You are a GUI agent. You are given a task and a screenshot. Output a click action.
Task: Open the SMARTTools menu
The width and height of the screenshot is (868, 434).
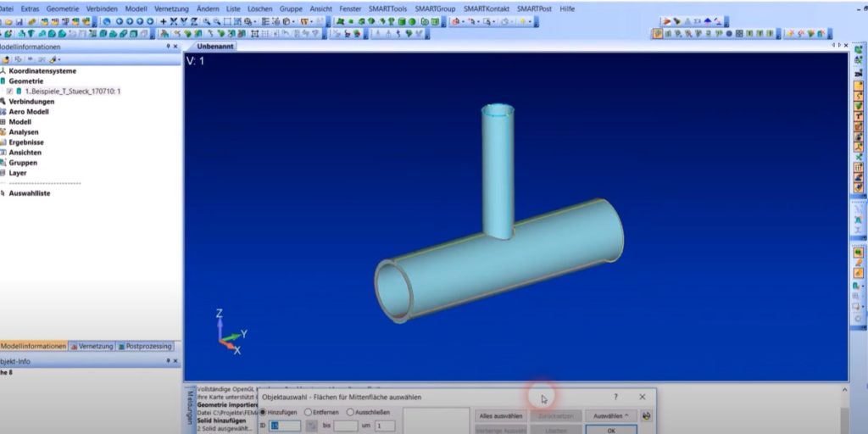[x=387, y=8]
